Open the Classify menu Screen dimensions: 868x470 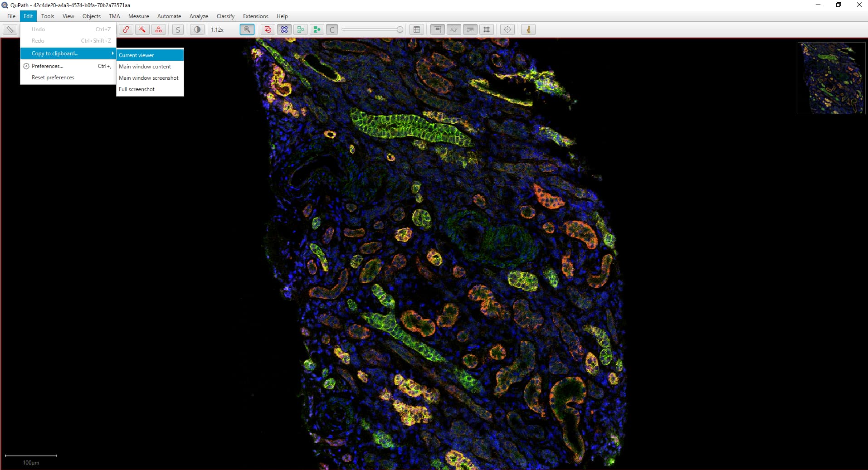225,16
